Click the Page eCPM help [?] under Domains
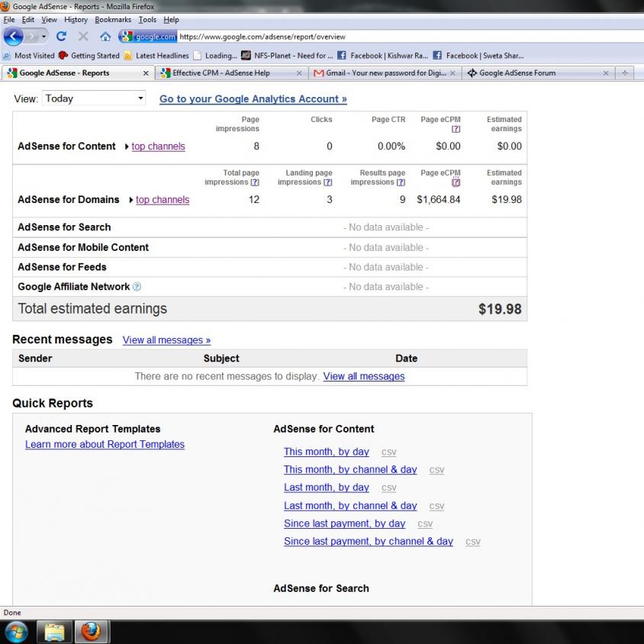The image size is (644, 644). click(456, 182)
